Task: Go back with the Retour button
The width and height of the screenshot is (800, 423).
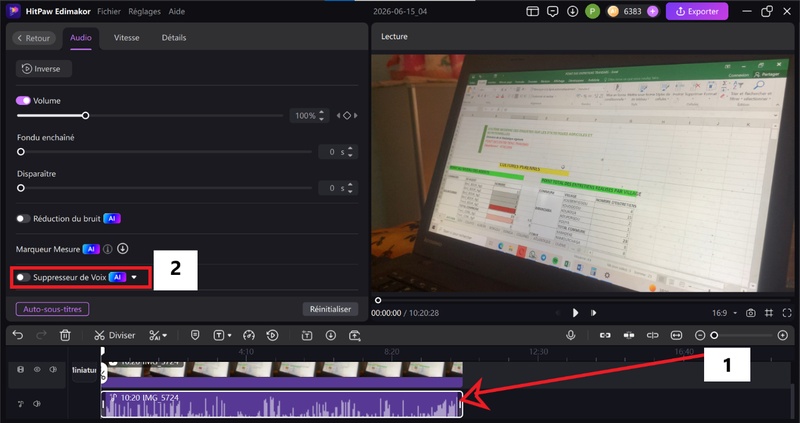Action: 34,38
